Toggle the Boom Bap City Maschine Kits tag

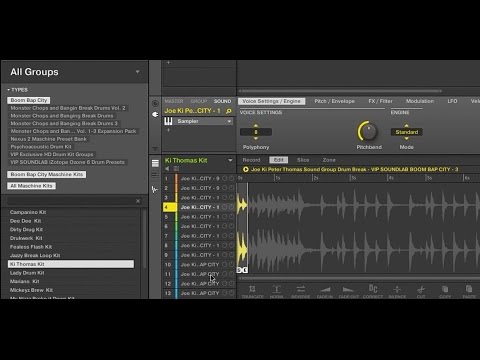point(47,174)
